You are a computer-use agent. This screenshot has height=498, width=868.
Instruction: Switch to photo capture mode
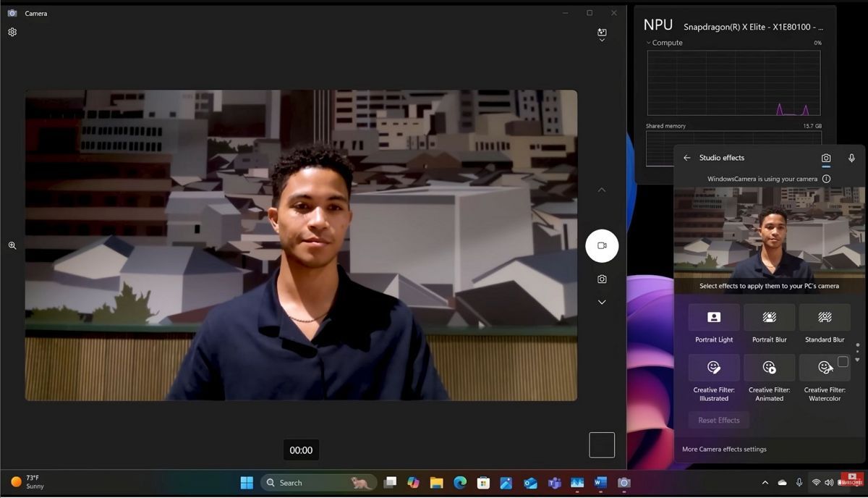pyautogui.click(x=602, y=278)
